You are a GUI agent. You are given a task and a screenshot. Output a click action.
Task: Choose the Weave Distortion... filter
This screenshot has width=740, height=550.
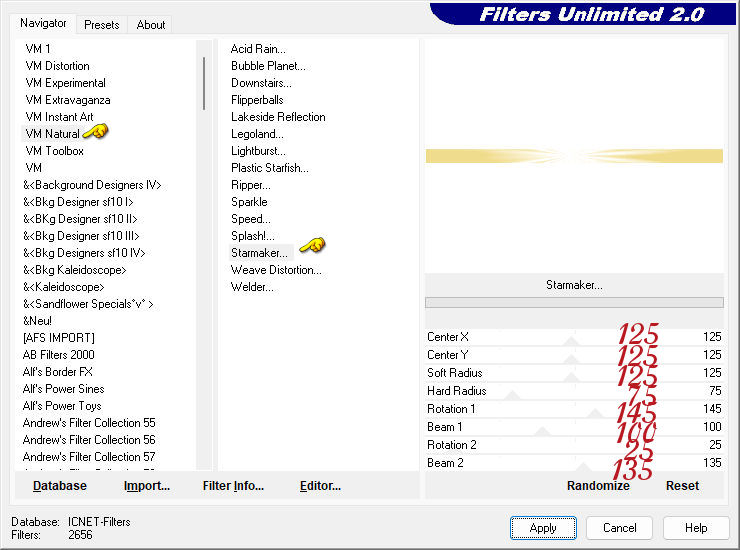tap(276, 270)
